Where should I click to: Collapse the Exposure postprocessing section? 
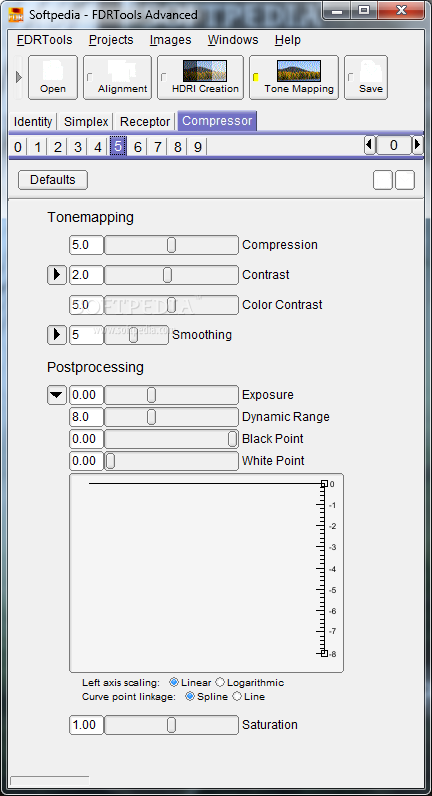[57, 395]
